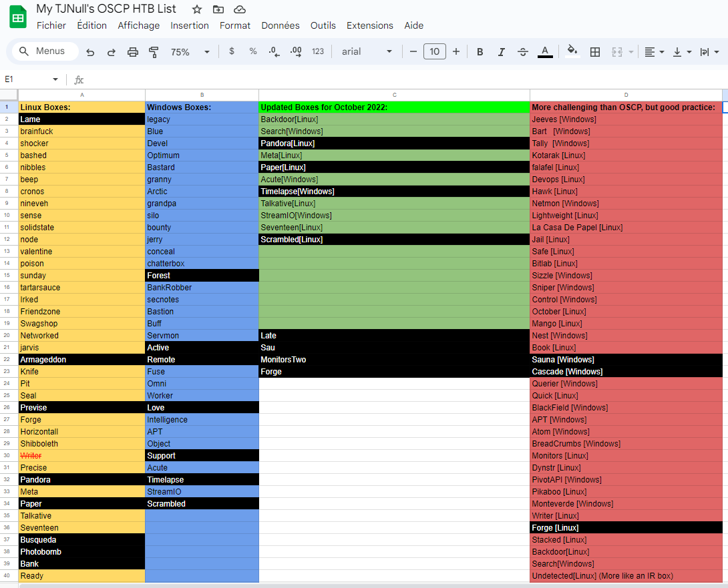This screenshot has height=588, width=728.
Task: Decrease font size with minus button
Action: pos(413,51)
